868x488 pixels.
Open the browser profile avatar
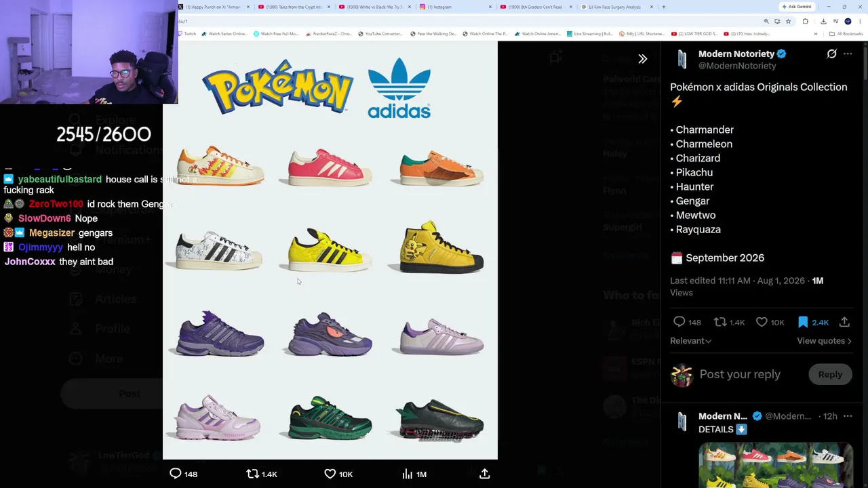(848, 21)
